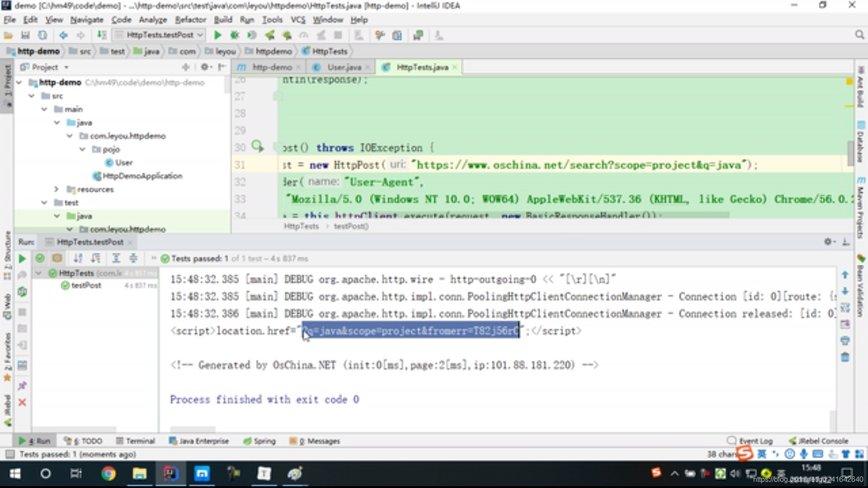This screenshot has height=488, width=868.
Task: Click the Run panel settings gear icon
Action: tap(829, 242)
